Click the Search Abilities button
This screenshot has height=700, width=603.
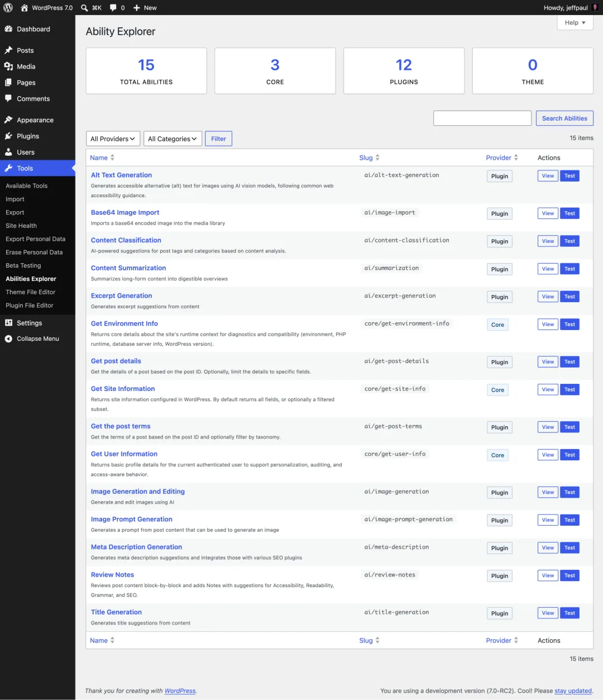tap(564, 118)
